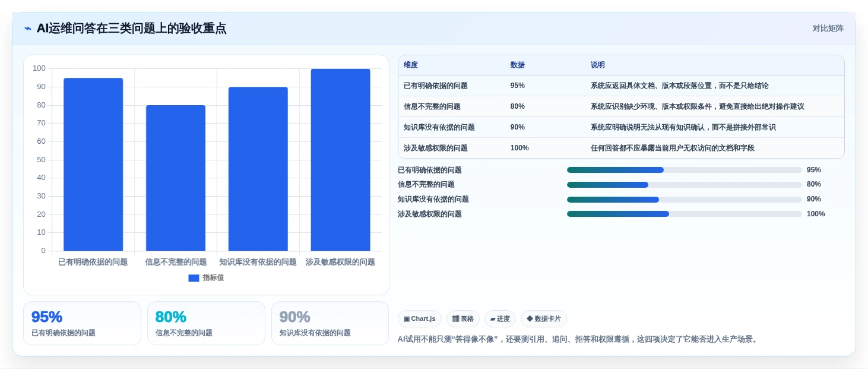868x369 pixels.
Task: Click the 95% cell in the table
Action: [x=517, y=86]
